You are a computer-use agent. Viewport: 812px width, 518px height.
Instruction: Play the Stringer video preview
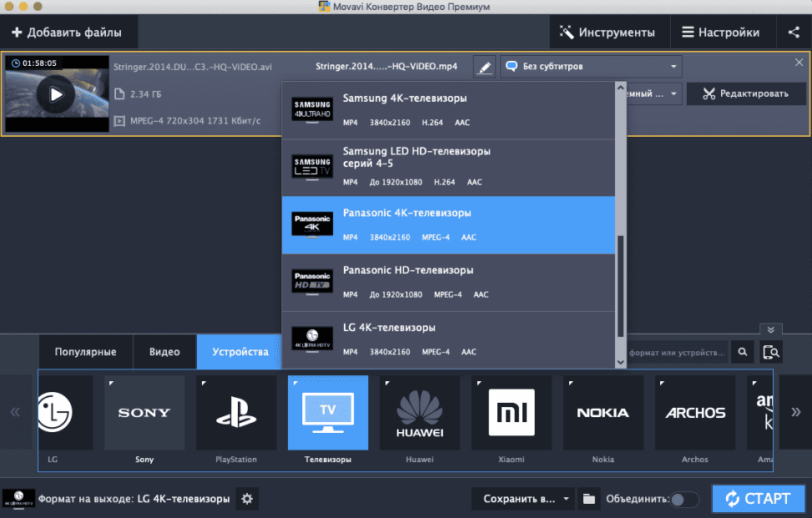click(56, 94)
